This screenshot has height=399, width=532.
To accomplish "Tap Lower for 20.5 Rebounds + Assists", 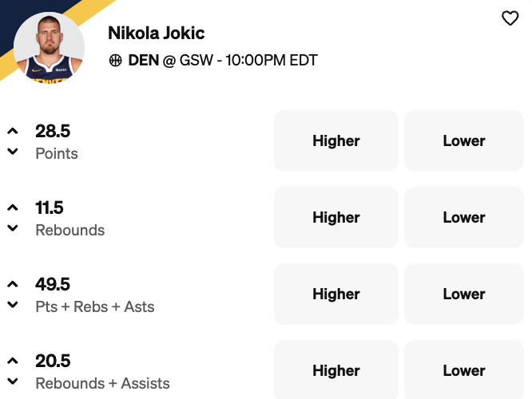I will coord(463,370).
